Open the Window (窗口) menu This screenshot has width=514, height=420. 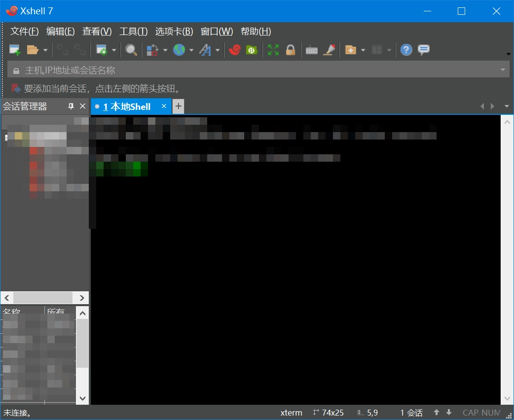(217, 32)
